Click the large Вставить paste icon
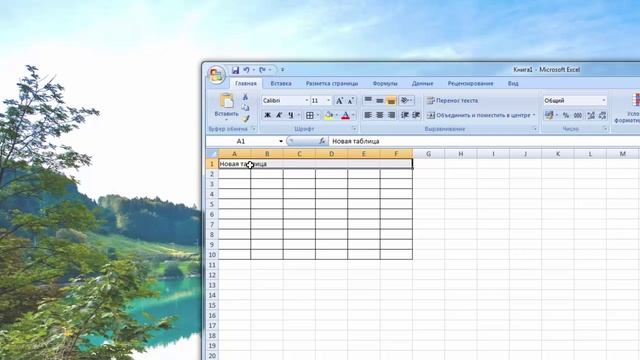Screen dimensions: 640x360 pyautogui.click(x=227, y=100)
